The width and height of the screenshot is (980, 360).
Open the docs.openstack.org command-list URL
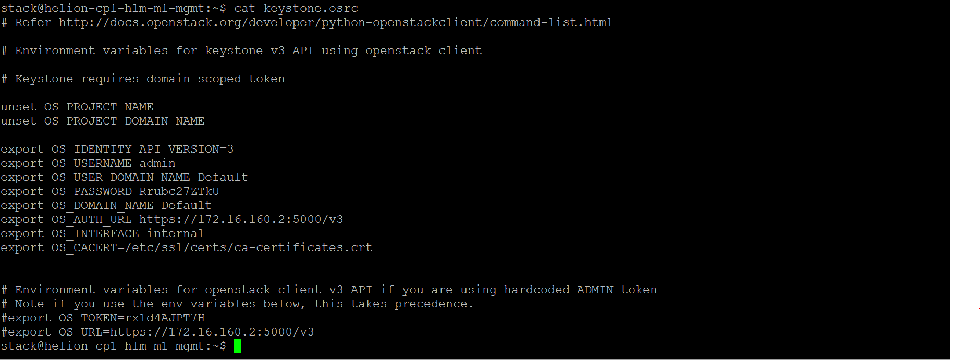(335, 23)
